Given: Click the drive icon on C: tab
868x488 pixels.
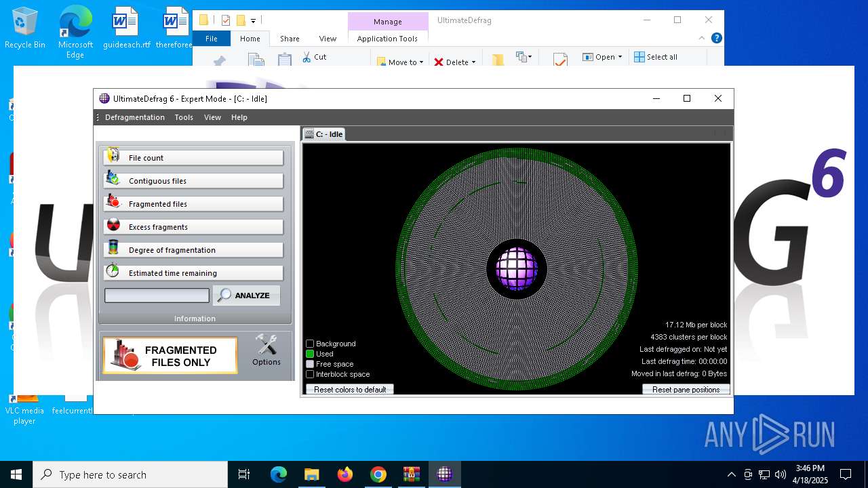Looking at the screenshot, I should pyautogui.click(x=309, y=134).
